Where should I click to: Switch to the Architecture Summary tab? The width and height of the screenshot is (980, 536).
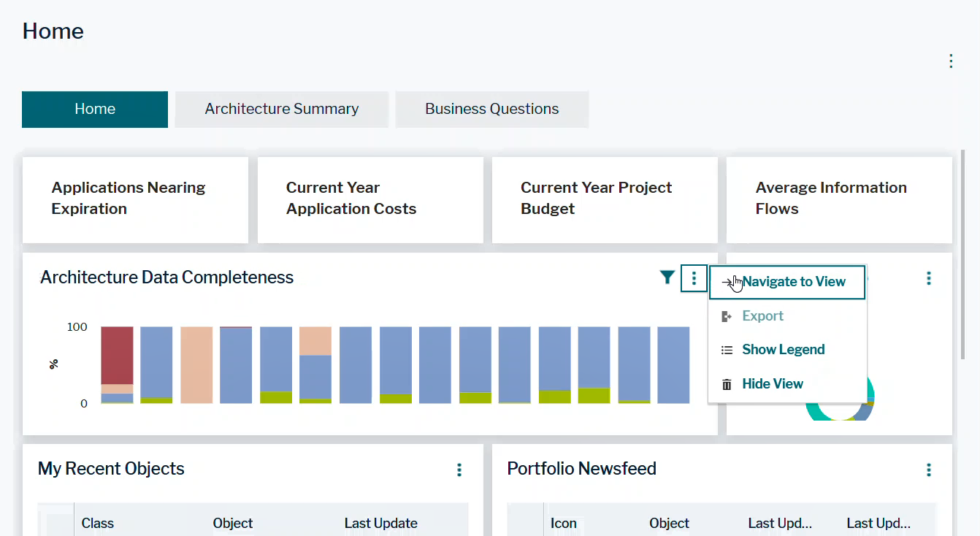coord(281,109)
